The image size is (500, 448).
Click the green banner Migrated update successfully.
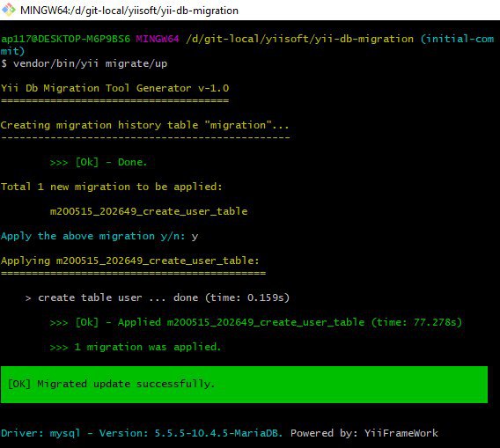coord(244,385)
